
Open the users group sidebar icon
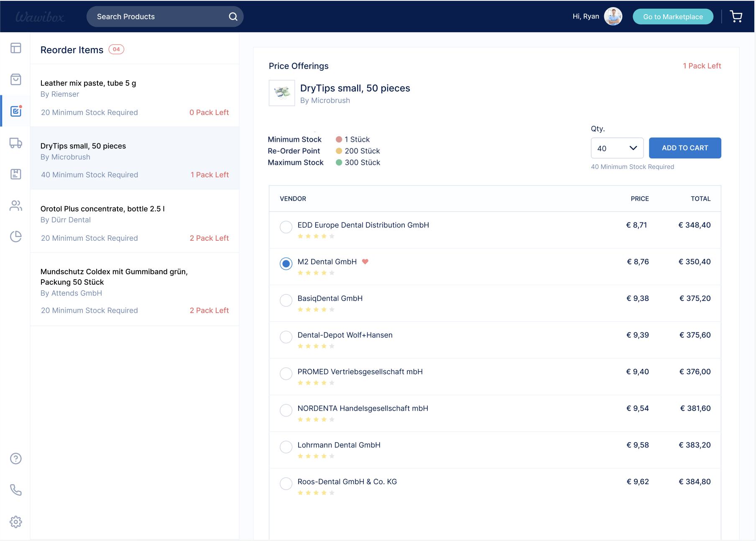15,206
